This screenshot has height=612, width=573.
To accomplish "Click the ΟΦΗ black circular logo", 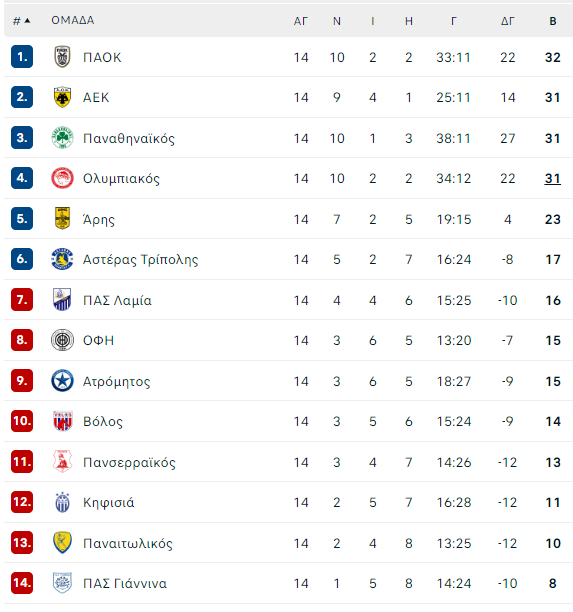I will pyautogui.click(x=62, y=340).
